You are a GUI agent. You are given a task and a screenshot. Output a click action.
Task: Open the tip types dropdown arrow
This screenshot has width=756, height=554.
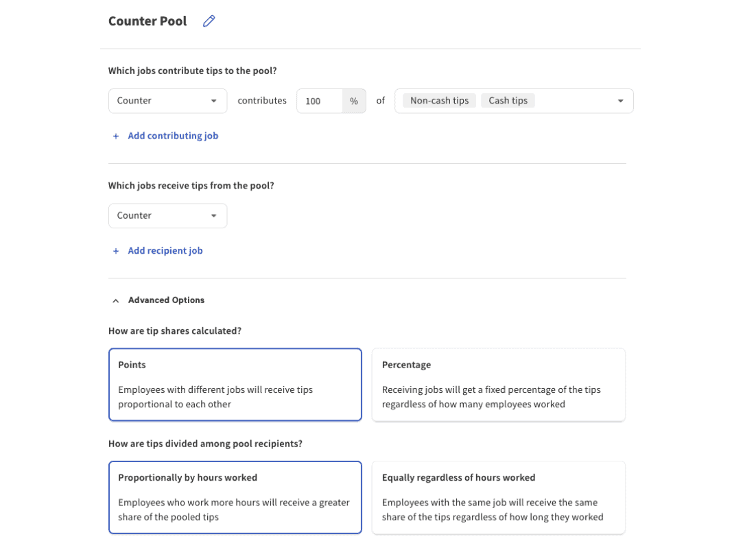(620, 101)
